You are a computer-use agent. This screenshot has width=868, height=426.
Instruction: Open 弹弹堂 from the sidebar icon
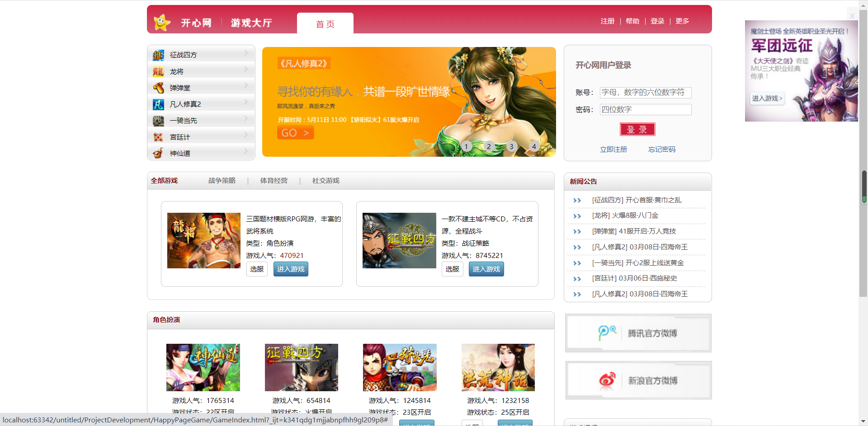coord(158,87)
